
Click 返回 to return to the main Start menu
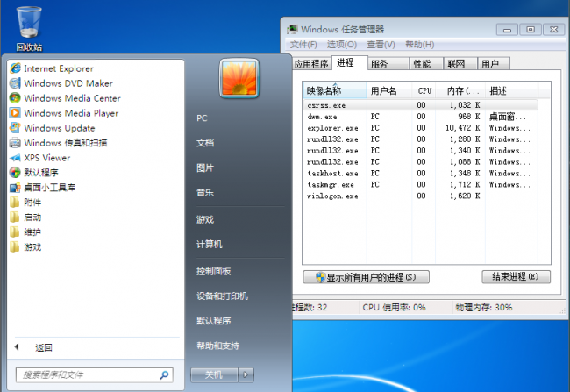pyautogui.click(x=43, y=347)
